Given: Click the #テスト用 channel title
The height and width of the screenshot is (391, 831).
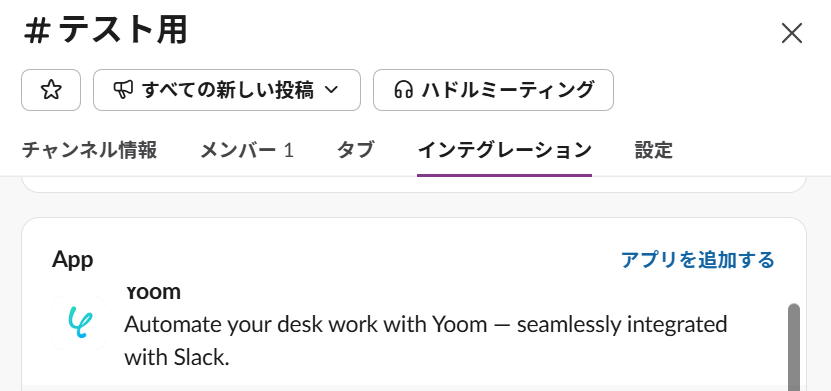Looking at the screenshot, I should click(x=105, y=31).
